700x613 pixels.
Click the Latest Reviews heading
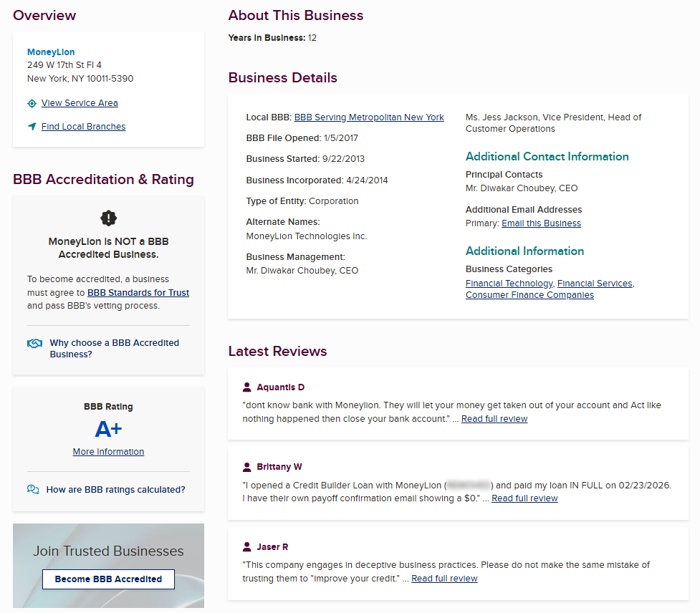pos(277,351)
